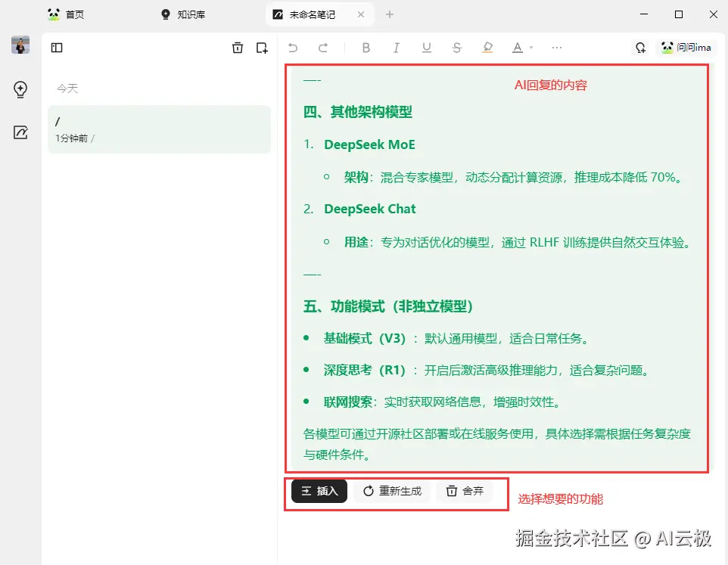Click paragraph starting 各模型可通过开源社区

(496, 444)
